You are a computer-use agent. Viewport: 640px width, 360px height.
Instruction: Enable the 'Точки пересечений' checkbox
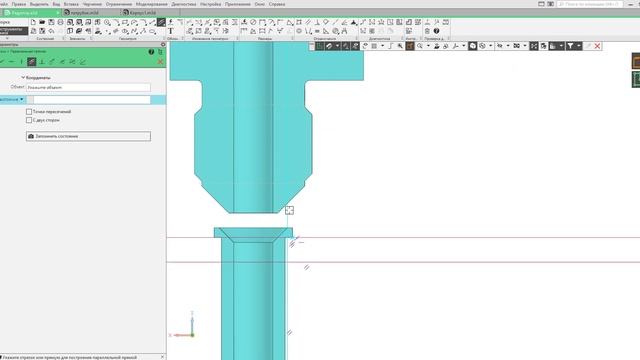[29, 111]
